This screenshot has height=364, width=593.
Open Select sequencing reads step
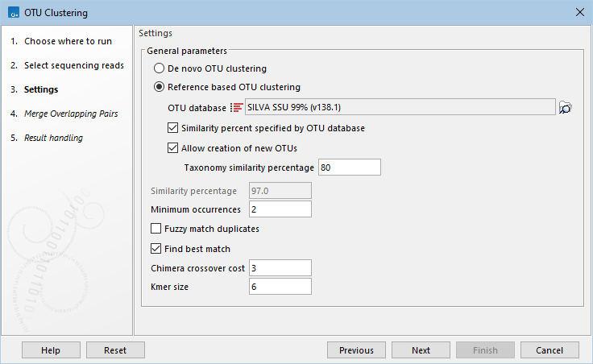click(x=74, y=65)
